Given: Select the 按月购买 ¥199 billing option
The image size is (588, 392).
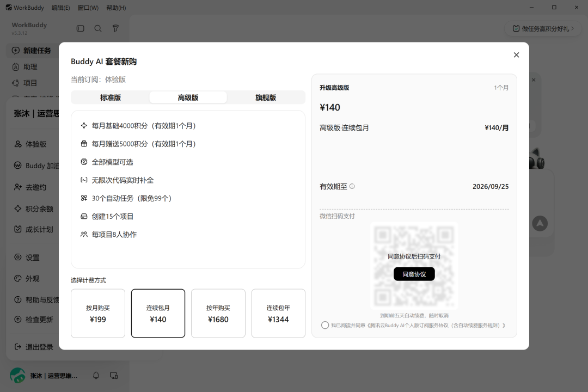Looking at the screenshot, I should click(98, 313).
